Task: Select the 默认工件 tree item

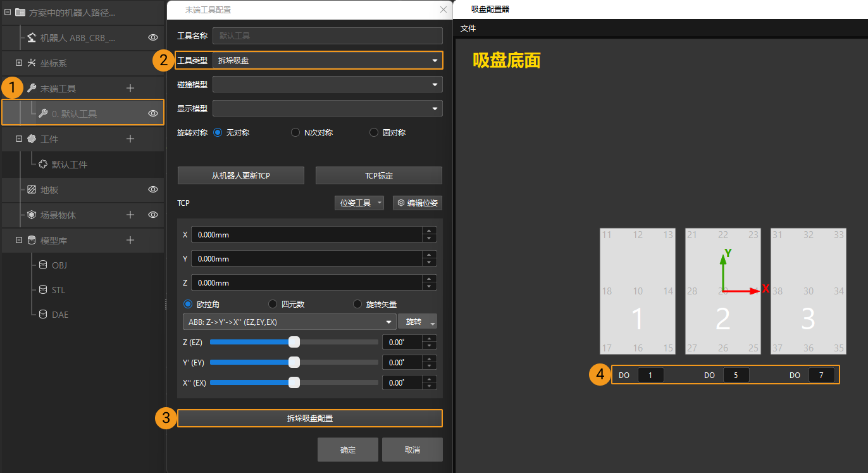Action: pyautogui.click(x=69, y=165)
